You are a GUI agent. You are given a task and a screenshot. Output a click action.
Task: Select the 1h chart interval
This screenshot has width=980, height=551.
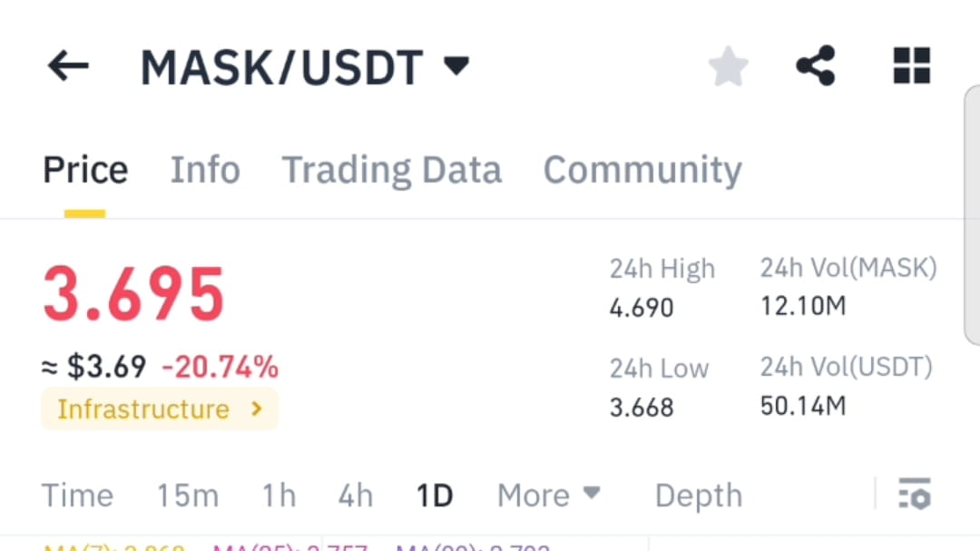[x=278, y=495]
